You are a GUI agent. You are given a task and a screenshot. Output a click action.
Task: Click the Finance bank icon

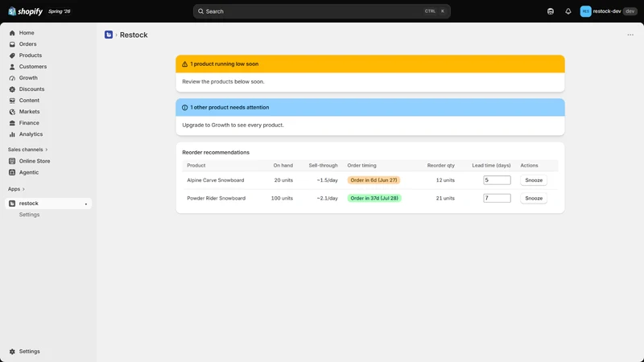[x=12, y=123]
